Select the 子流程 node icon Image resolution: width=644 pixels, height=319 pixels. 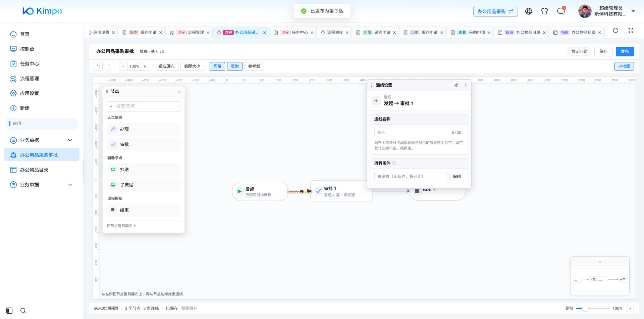pos(113,185)
